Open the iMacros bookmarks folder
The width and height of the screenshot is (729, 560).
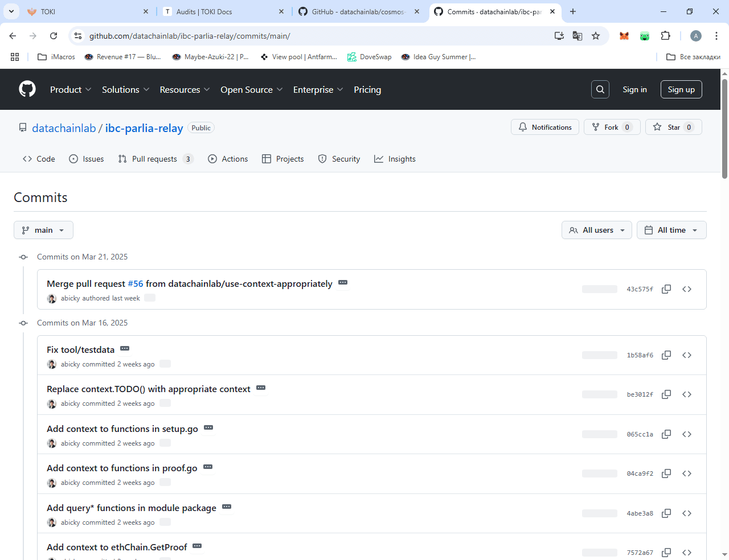(56, 57)
